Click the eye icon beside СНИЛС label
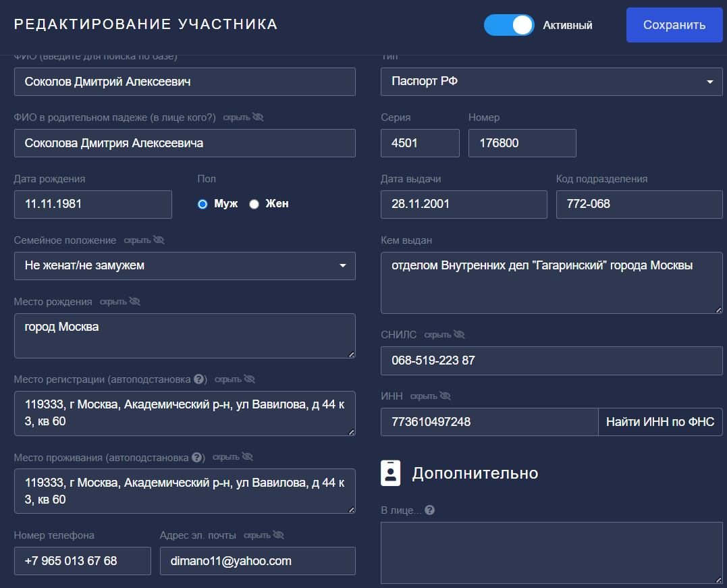The width and height of the screenshot is (727, 588). point(459,335)
